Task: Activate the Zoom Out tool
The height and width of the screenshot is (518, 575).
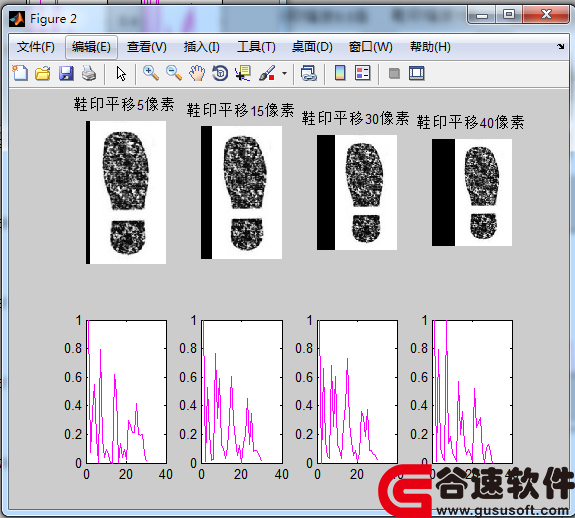Action: (174, 73)
